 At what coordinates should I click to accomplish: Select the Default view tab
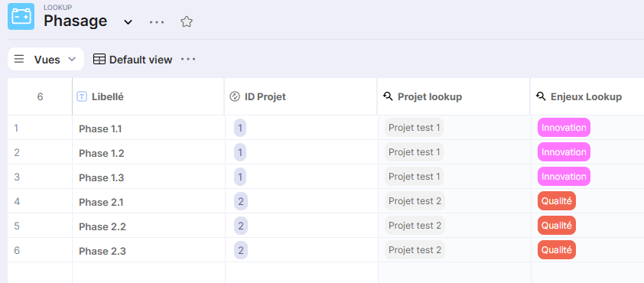pyautogui.click(x=132, y=60)
